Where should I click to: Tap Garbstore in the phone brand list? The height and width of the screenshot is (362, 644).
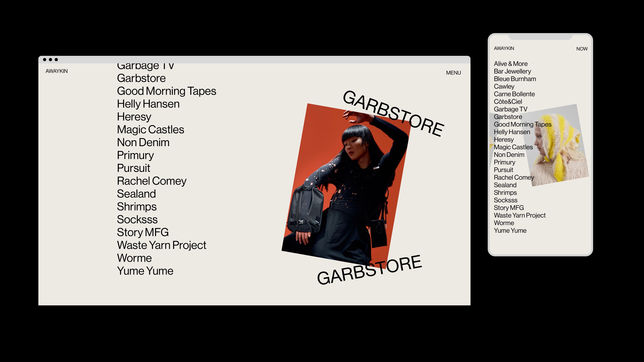click(508, 117)
